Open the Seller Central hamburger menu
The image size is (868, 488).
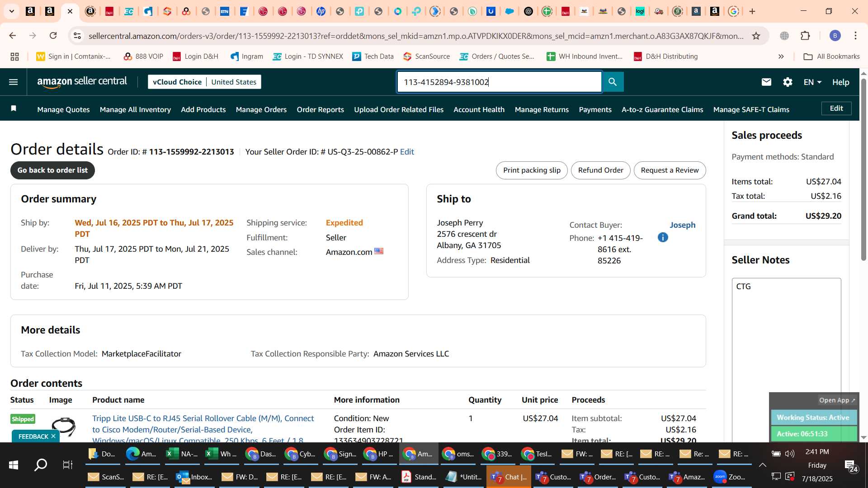14,82
